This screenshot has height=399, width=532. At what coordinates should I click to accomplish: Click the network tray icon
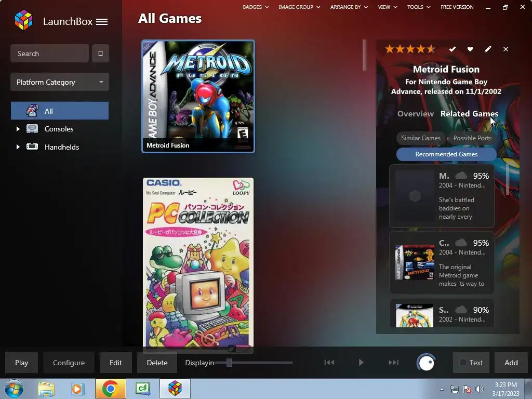454,389
